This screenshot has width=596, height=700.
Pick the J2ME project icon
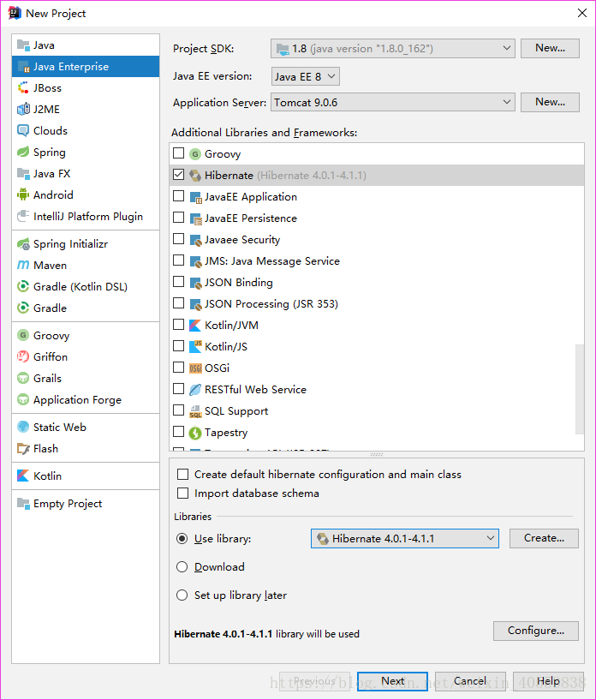pyautogui.click(x=23, y=110)
